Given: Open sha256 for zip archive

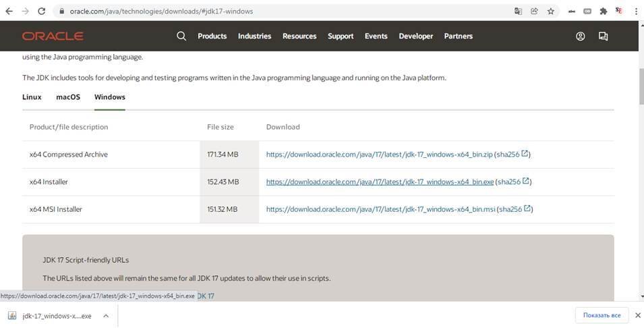Looking at the screenshot, I should click(x=512, y=155).
